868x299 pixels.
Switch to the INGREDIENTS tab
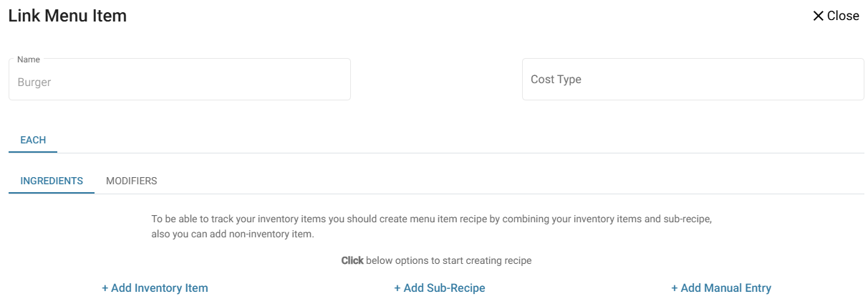point(52,181)
